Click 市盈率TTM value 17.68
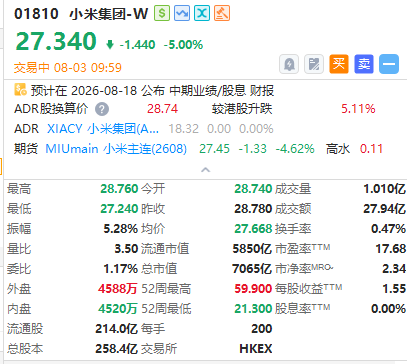Viewport: 407px width, 364px height. [x=391, y=249]
